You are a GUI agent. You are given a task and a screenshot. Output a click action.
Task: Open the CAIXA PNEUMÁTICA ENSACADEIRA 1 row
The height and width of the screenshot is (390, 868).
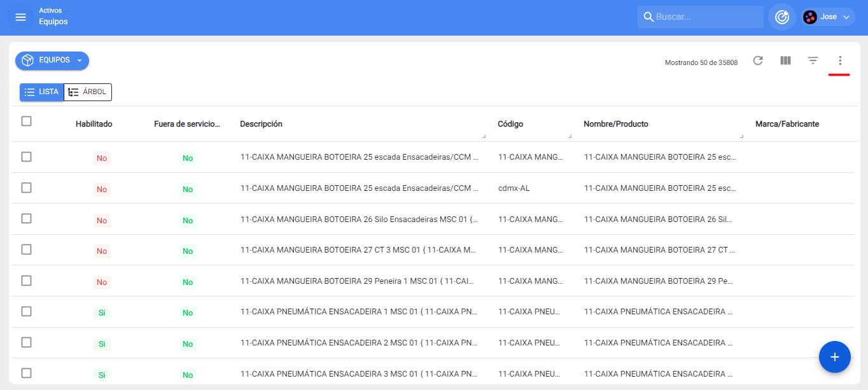(359, 312)
